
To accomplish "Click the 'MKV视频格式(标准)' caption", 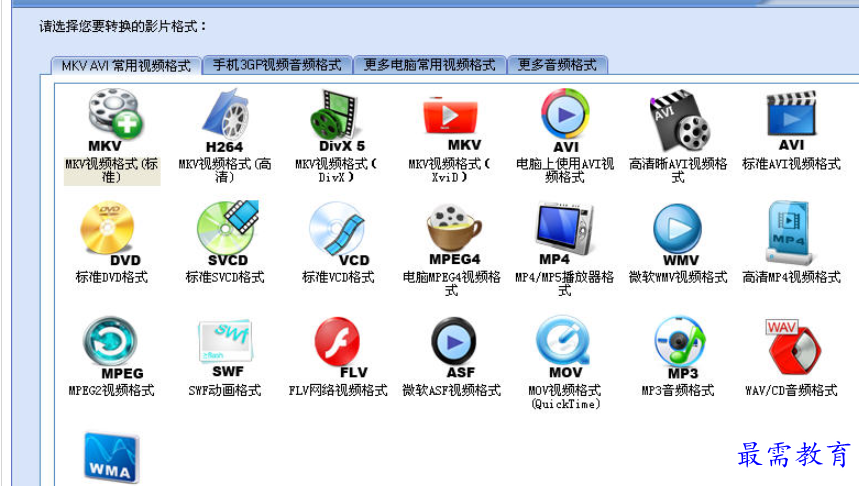I will (112, 170).
